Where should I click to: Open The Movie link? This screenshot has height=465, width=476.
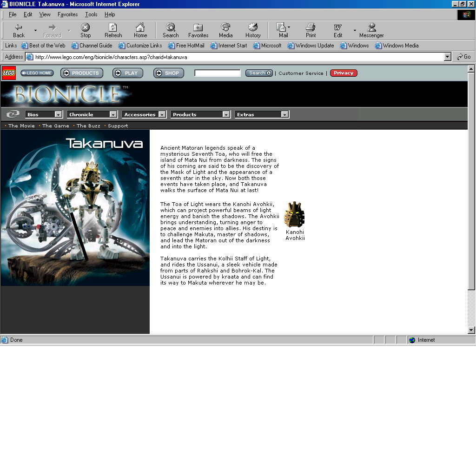coord(21,126)
